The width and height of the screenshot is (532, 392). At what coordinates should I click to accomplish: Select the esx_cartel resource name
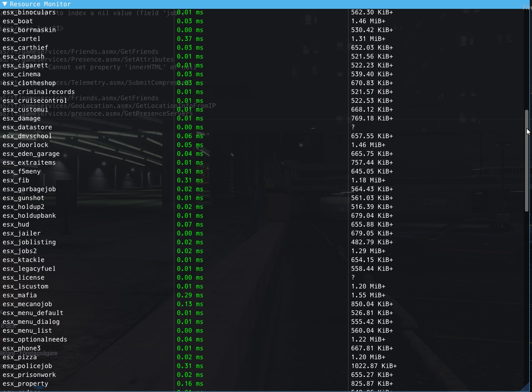21,39
